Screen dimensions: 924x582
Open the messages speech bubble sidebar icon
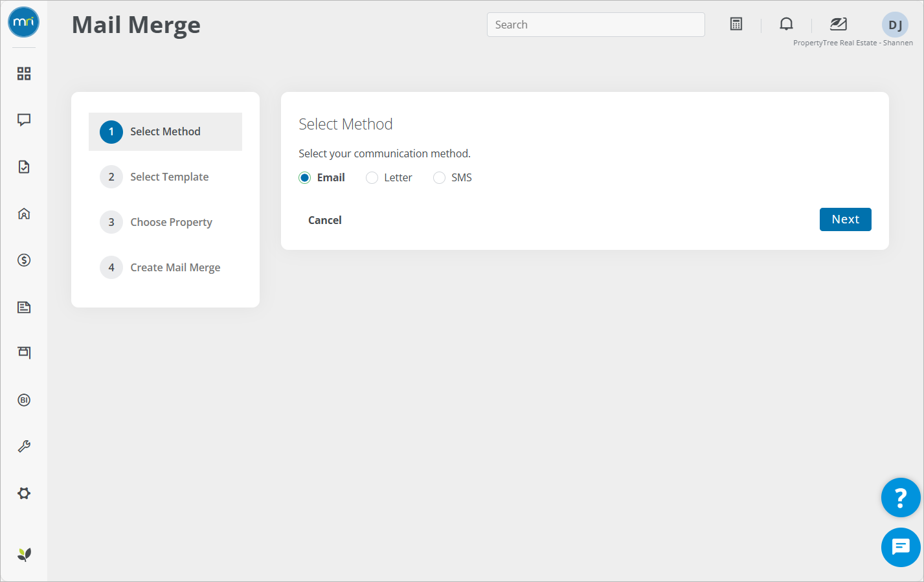click(x=24, y=120)
